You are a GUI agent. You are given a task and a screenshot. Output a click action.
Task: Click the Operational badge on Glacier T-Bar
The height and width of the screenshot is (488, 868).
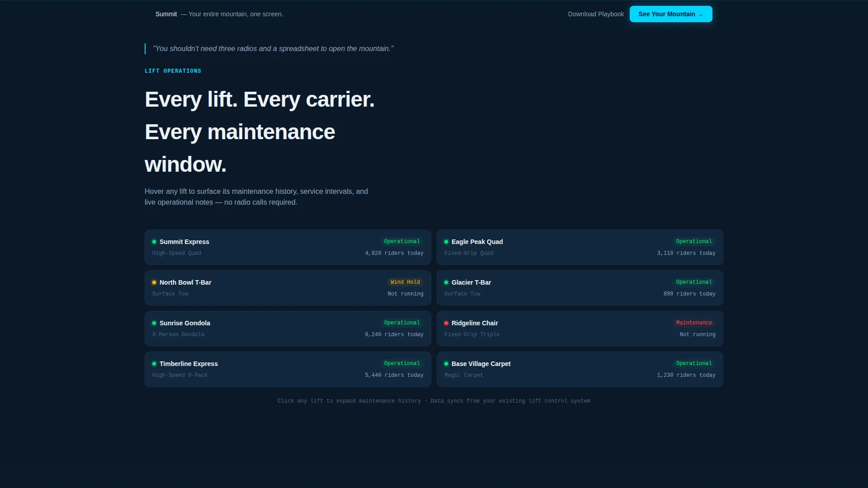tap(694, 282)
